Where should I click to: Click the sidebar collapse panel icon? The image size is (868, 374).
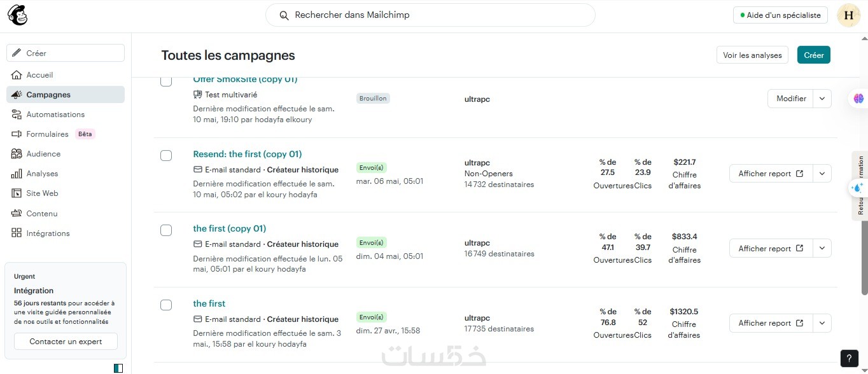pyautogui.click(x=118, y=368)
